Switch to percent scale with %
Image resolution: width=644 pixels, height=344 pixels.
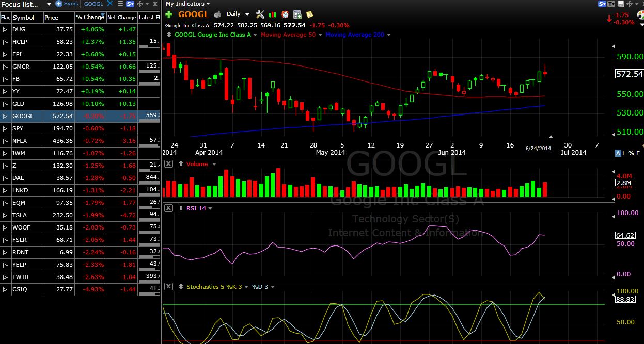pyautogui.click(x=632, y=153)
